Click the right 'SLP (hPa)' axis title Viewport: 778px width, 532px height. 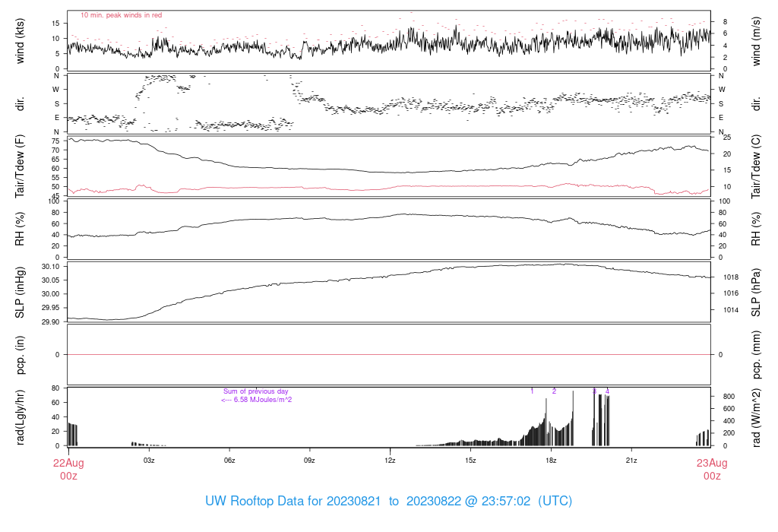[756, 293]
